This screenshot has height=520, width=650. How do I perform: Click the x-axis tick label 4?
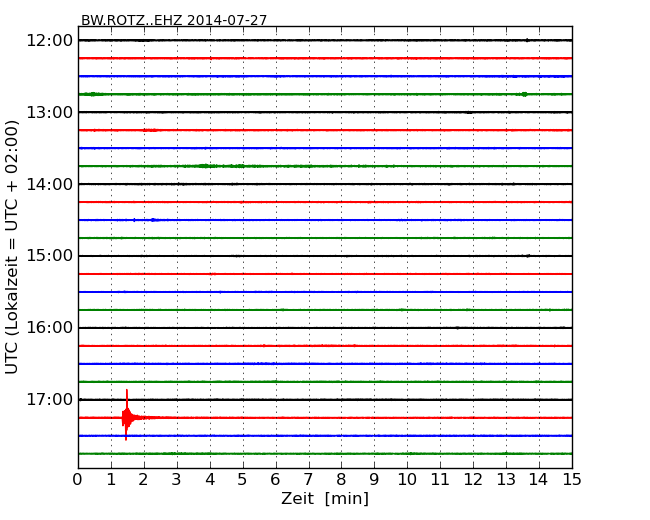(x=210, y=480)
